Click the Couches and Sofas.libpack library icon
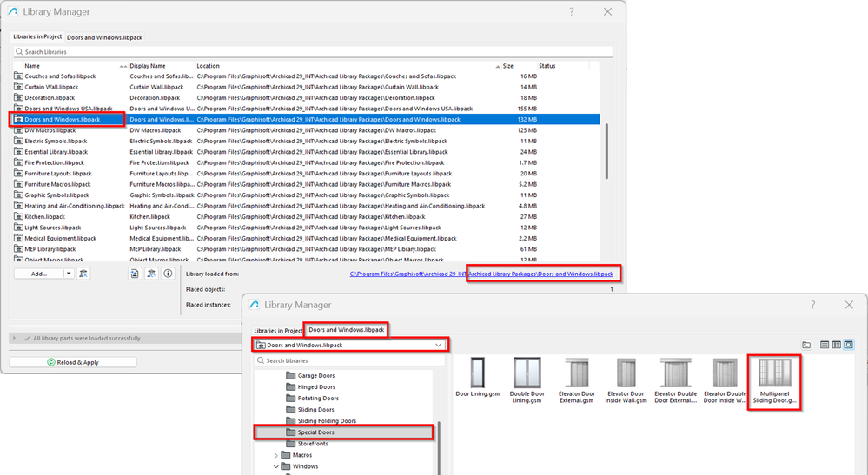Screen dimensions: 868x475 point(19,76)
